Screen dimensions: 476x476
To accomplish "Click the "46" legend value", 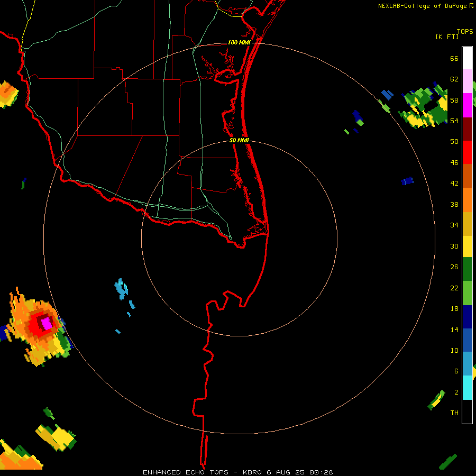I will click(454, 163).
